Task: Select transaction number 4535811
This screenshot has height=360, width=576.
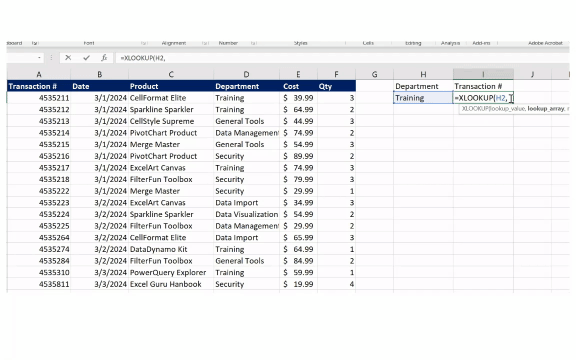Action: tap(39, 284)
